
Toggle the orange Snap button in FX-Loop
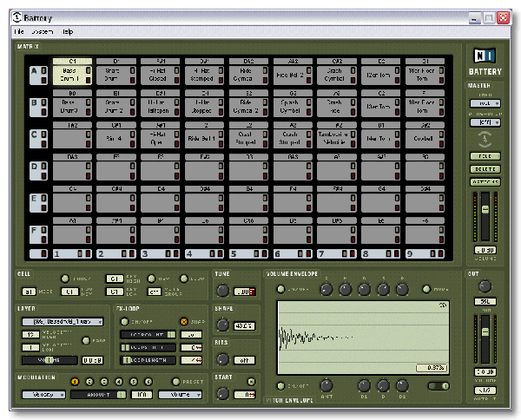tap(184, 321)
